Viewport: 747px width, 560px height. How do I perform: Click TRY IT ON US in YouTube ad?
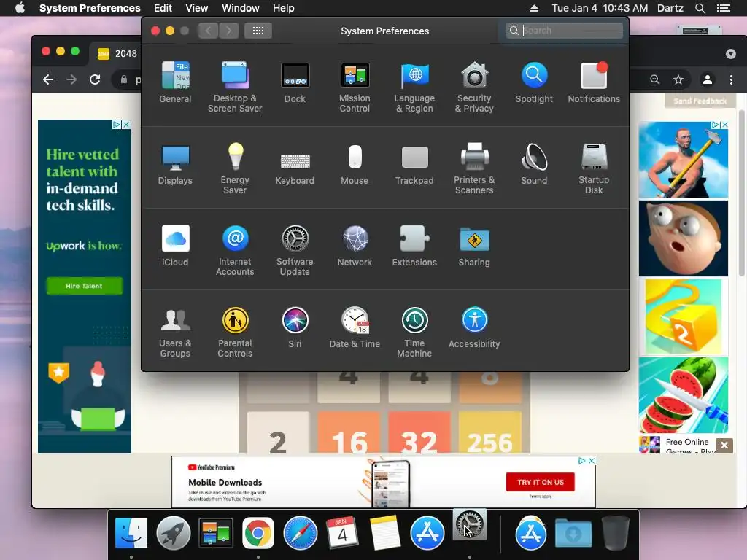541,482
